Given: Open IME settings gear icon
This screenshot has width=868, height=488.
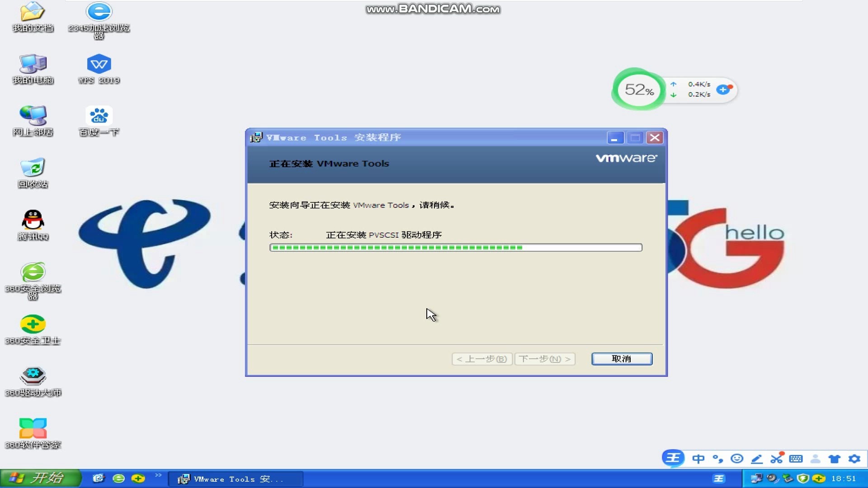Looking at the screenshot, I should click(x=854, y=459).
